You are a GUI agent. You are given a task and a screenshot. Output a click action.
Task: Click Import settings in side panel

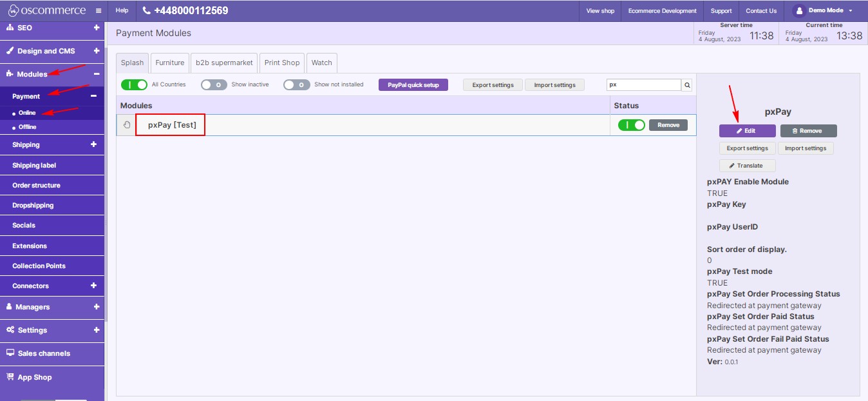click(x=806, y=148)
